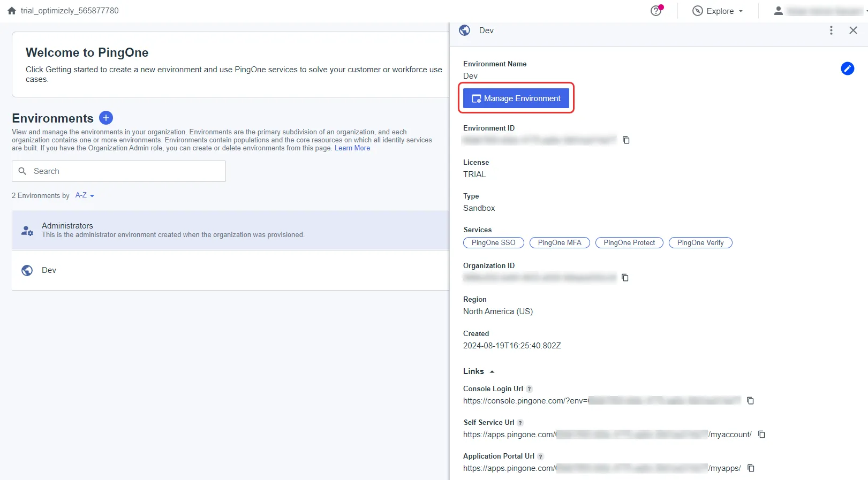Show help for Console Login Url
This screenshot has width=868, height=480.
[x=530, y=389]
